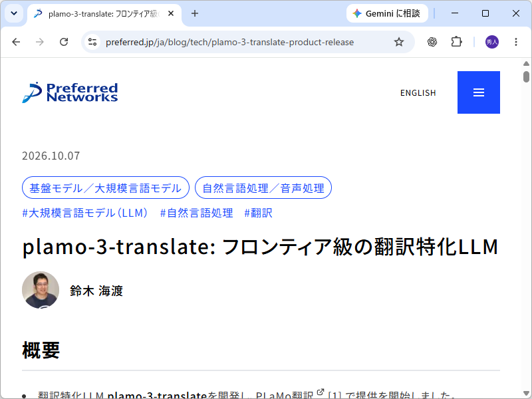Click the 概要 section heading
Viewport: 532px width, 399px height.
pos(41,350)
